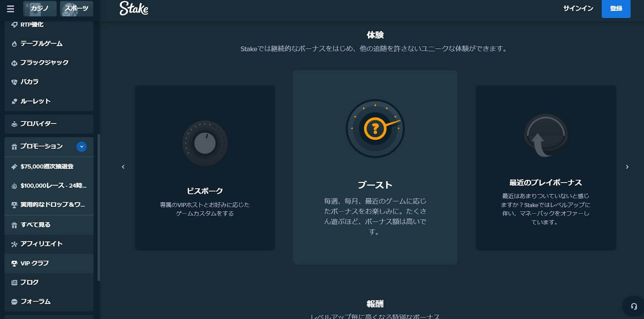Open 実用的なドロップ&ワ... promotion

(x=49, y=204)
